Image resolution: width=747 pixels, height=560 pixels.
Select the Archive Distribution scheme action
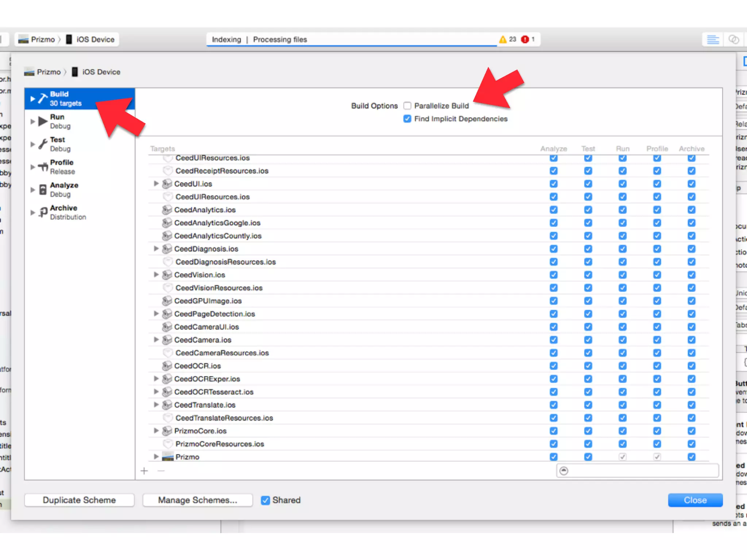(x=64, y=212)
